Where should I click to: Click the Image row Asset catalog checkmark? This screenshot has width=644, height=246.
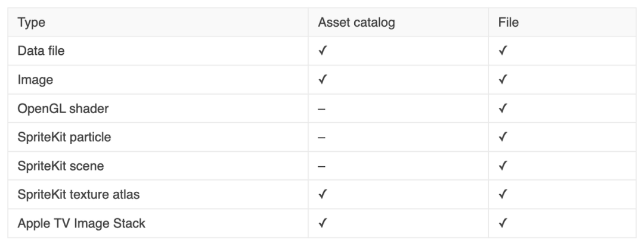coord(322,80)
